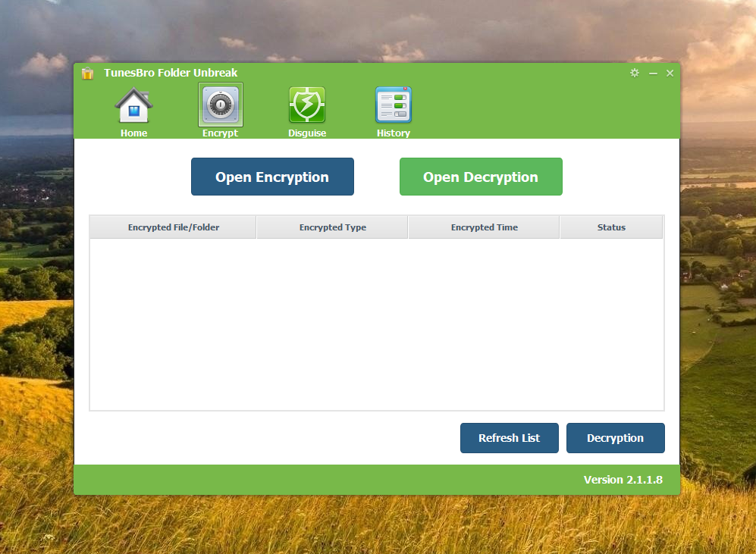The height and width of the screenshot is (554, 756).
Task: Click the History text label in the toolbar
Action: (x=394, y=133)
